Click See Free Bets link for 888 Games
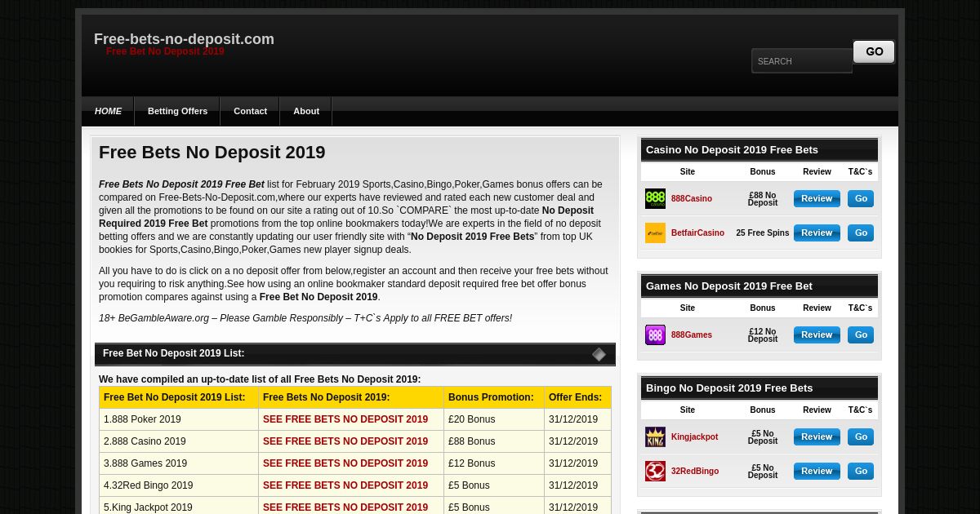Viewport: 980px width, 514px height. coord(345,463)
